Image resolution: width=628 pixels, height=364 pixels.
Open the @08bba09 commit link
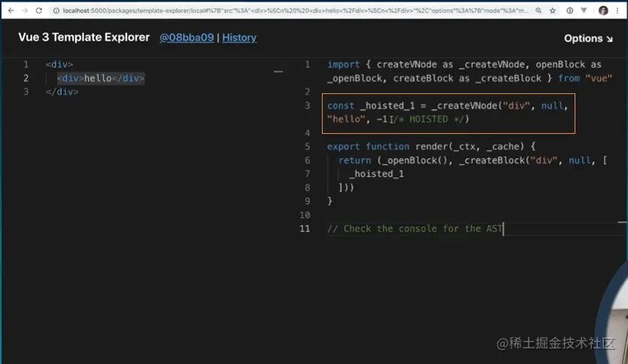pos(187,38)
